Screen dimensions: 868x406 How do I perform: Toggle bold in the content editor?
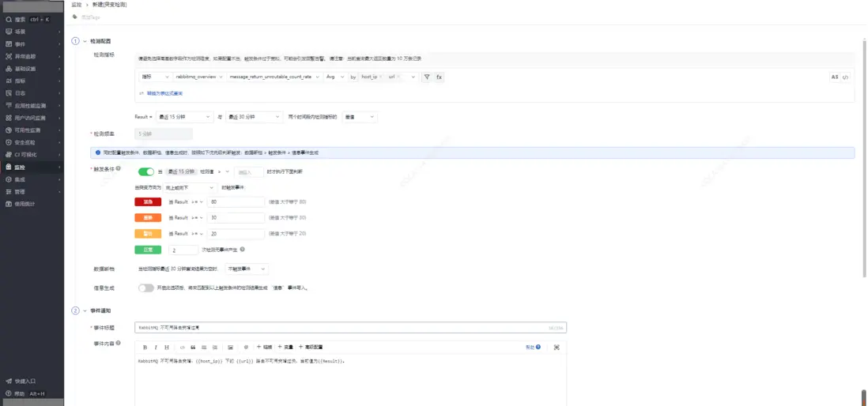(145, 348)
